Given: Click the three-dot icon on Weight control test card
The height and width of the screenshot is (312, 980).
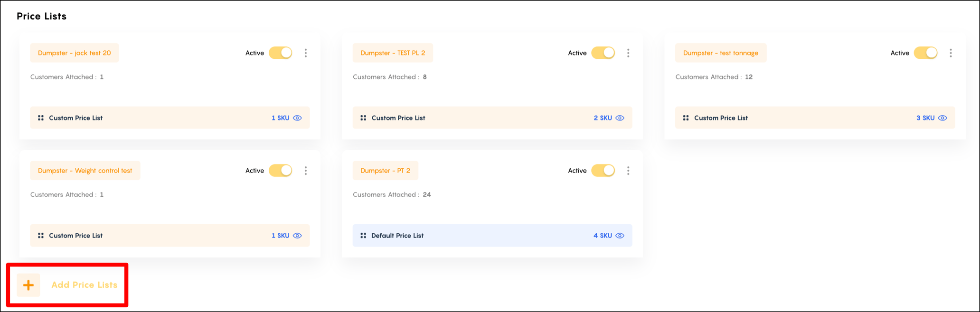Looking at the screenshot, I should click(305, 170).
